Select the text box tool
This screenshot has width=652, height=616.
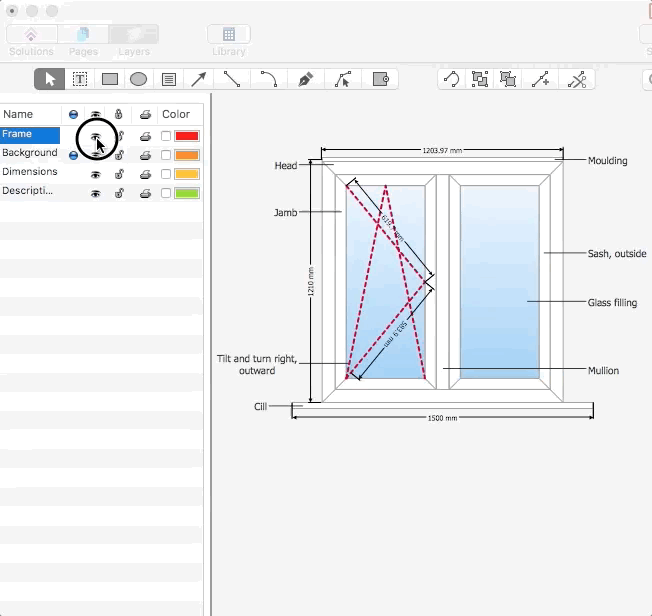(79, 79)
